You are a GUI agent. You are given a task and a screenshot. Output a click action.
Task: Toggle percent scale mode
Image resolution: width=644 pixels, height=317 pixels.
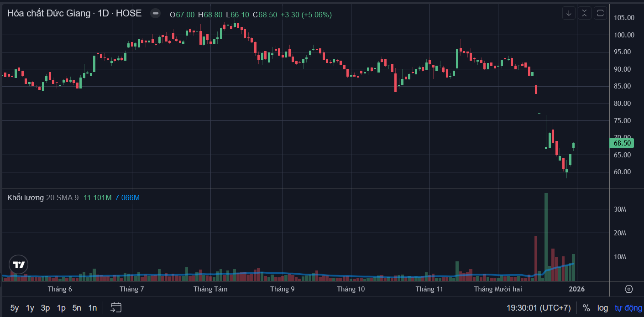click(x=586, y=308)
